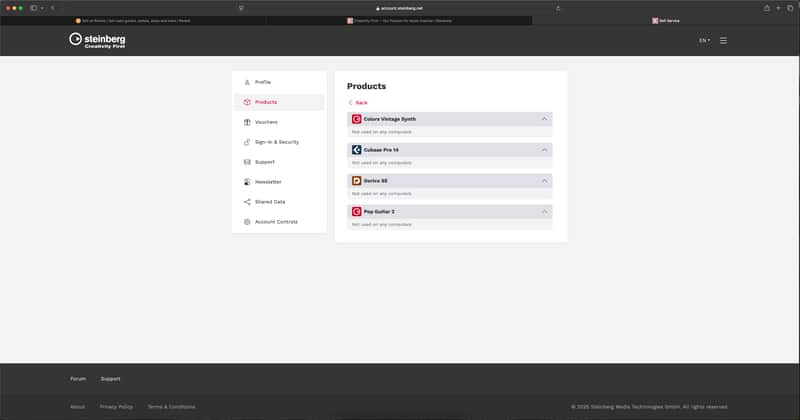Click the browser address bar
Viewport: 800px width, 420px height.
(399, 8)
